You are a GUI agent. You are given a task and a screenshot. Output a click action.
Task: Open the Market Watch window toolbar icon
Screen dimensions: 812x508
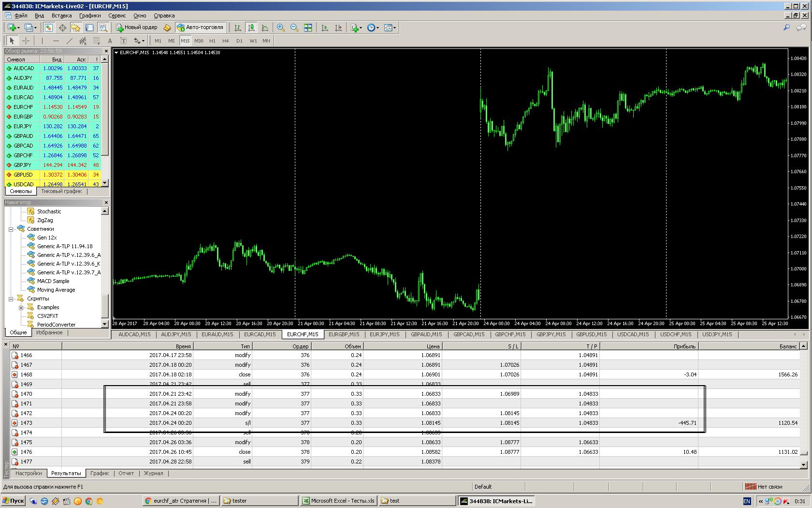click(x=49, y=28)
